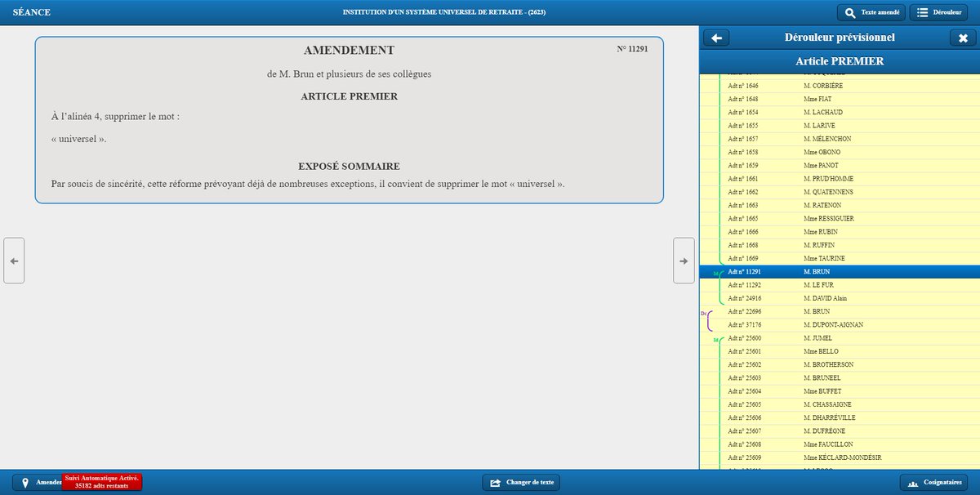Open the Texte amendé search button

(871, 12)
